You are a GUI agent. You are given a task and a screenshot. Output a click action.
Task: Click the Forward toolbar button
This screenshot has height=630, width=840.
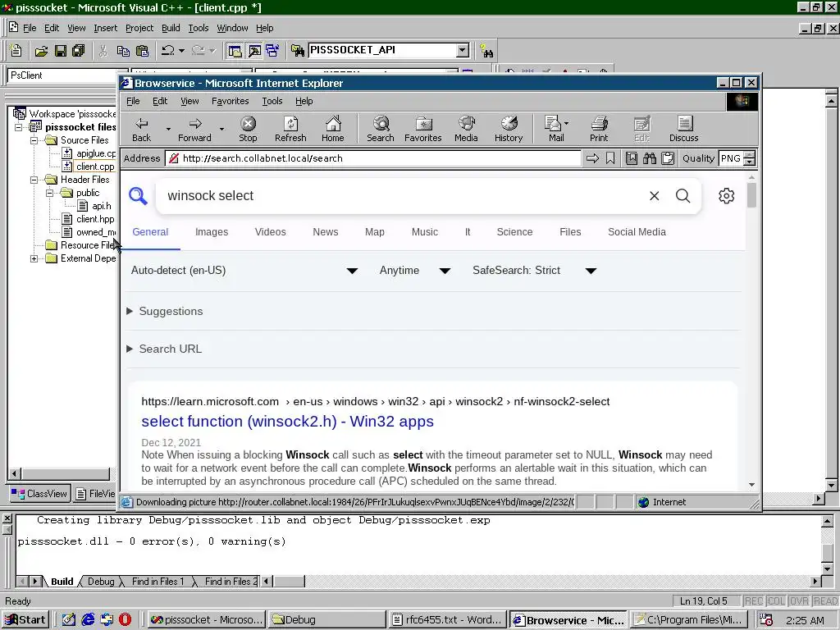click(x=194, y=129)
